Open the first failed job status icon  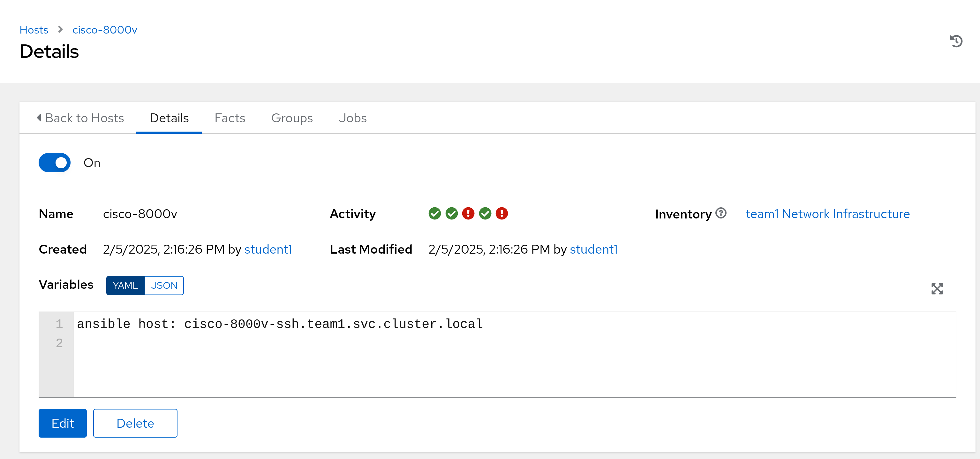pos(468,213)
